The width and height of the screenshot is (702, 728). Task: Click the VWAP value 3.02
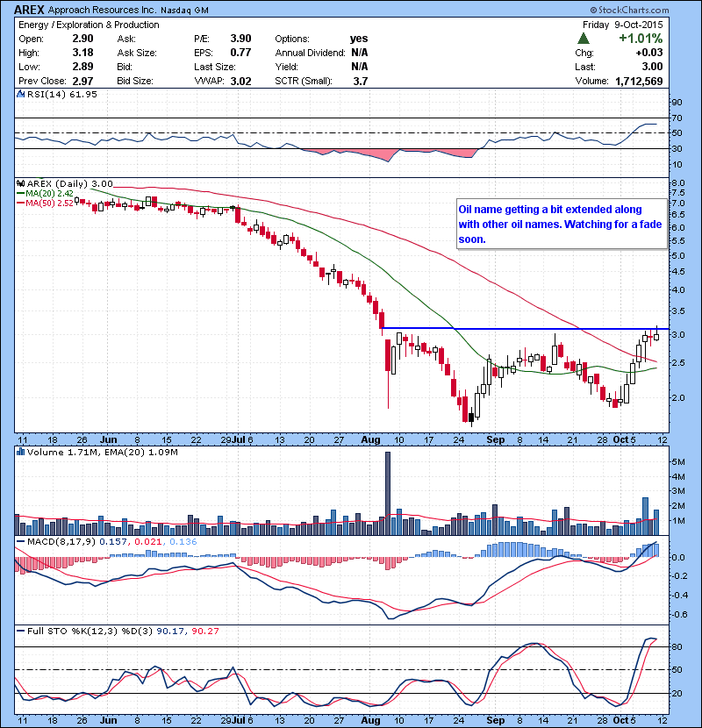point(240,81)
